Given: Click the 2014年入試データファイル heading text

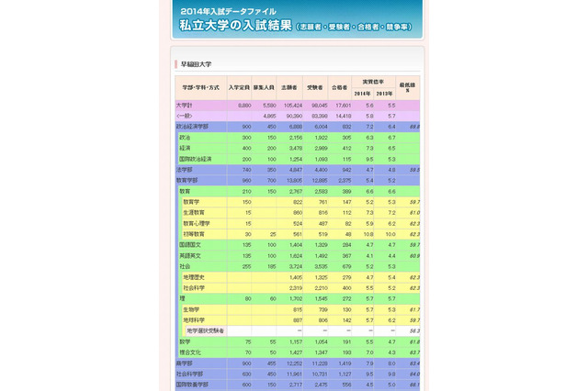Looking at the screenshot, I should [x=229, y=12].
